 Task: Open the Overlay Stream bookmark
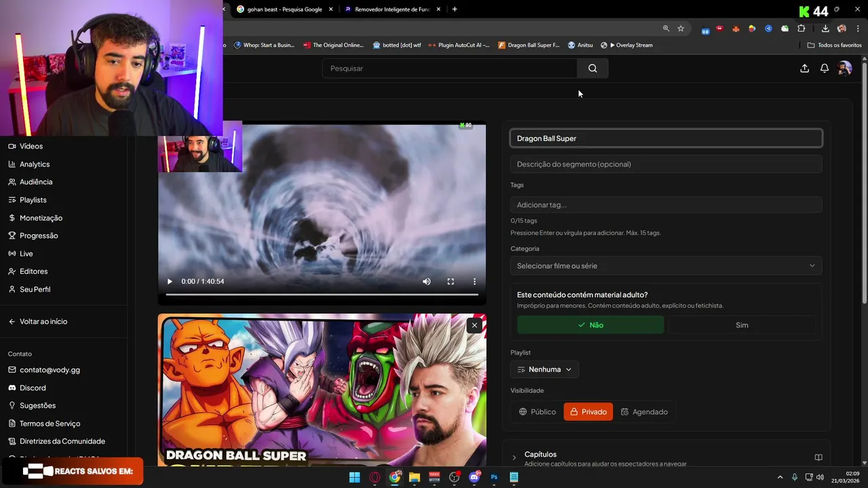coord(627,45)
